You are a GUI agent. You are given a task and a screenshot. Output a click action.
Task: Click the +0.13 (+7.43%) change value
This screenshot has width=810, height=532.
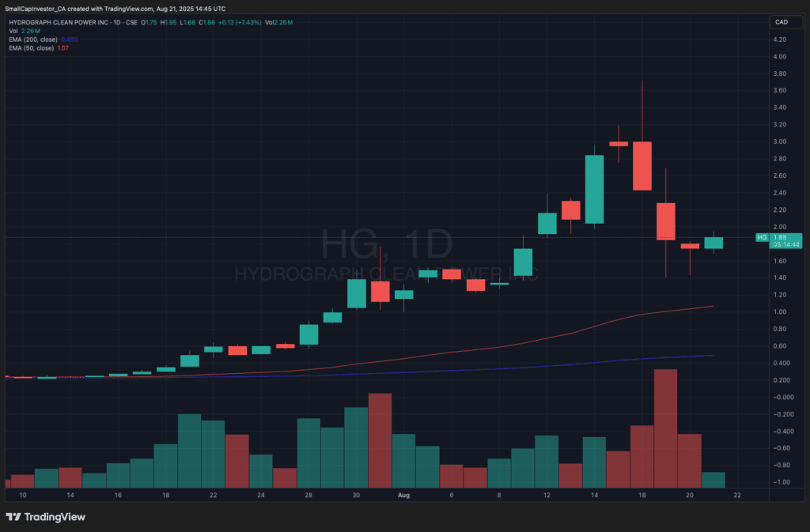(240, 22)
